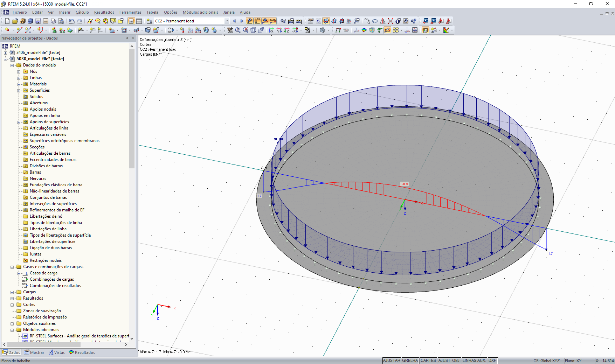
Task: Switch to the Mostrar panel tab
Action: pos(34,352)
